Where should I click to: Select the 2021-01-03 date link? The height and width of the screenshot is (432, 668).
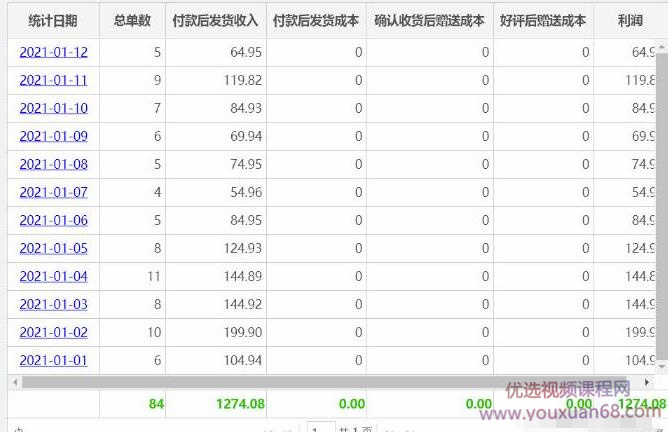(53, 304)
